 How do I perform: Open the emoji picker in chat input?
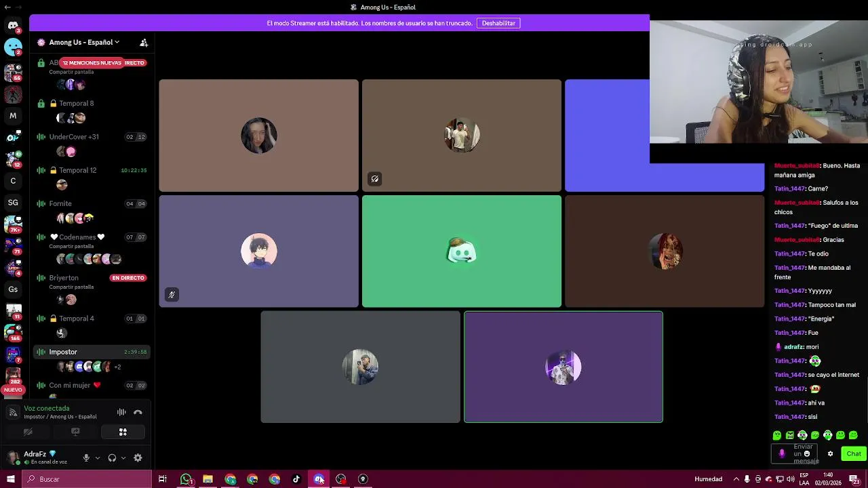[x=806, y=454]
